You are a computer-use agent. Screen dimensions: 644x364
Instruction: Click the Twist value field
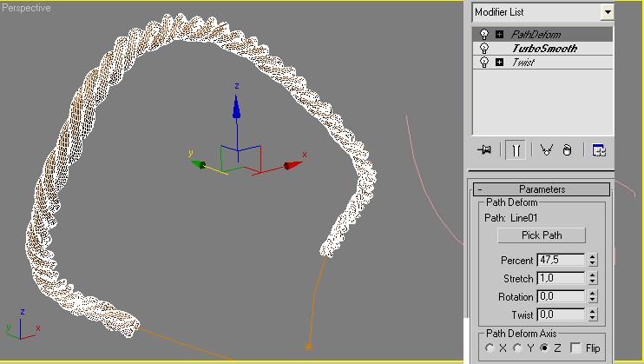(561, 314)
